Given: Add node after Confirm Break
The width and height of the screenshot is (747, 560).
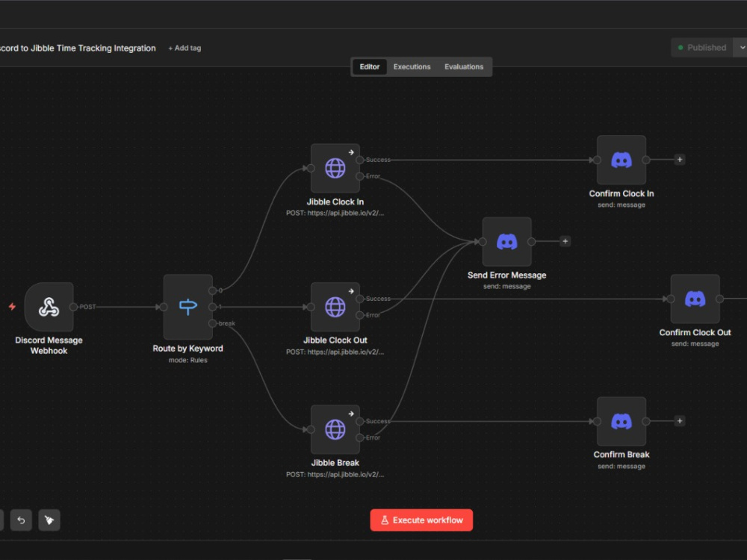Looking at the screenshot, I should pyautogui.click(x=680, y=421).
